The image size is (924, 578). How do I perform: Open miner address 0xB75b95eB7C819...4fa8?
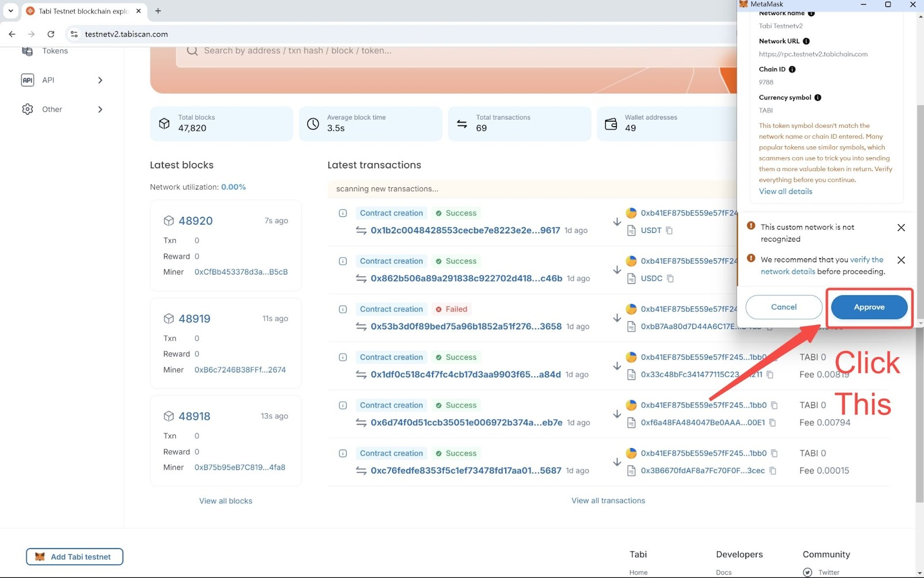coord(240,467)
